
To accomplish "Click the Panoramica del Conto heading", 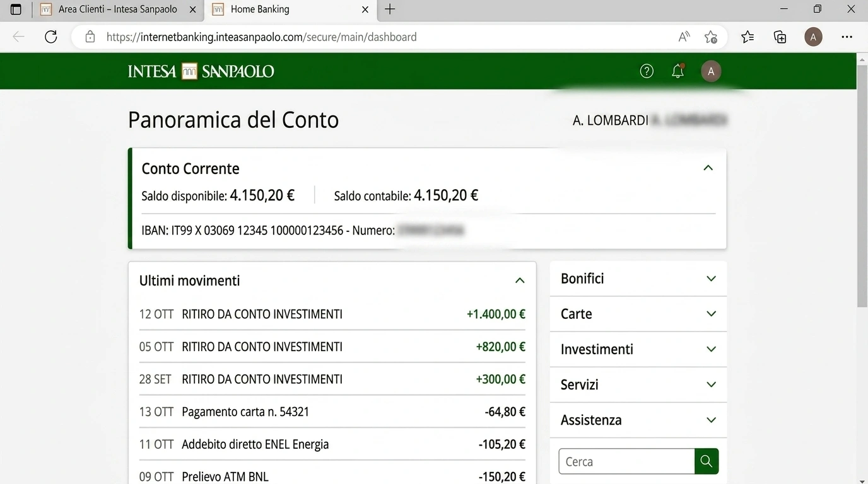I will pos(233,120).
